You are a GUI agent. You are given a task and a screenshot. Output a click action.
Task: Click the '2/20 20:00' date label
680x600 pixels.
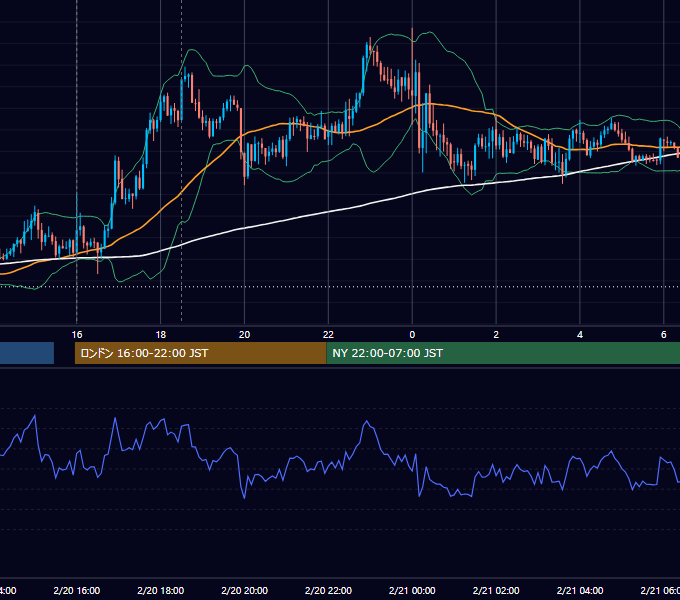coord(245,591)
